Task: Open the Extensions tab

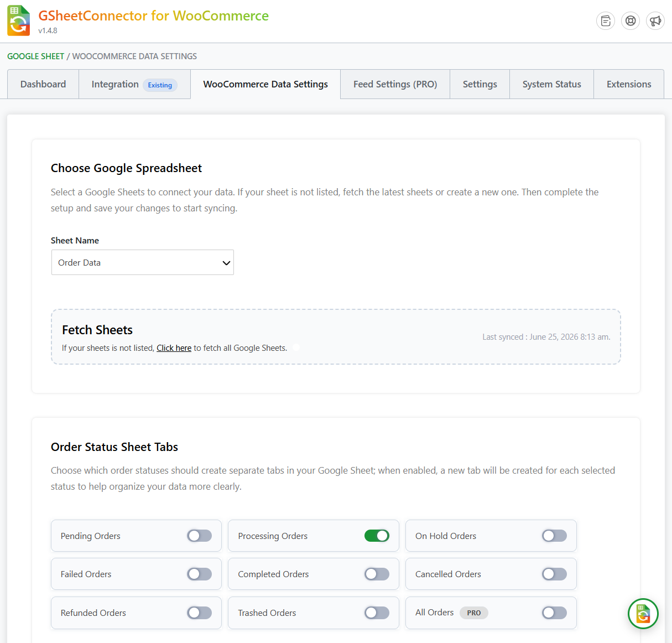Action: click(629, 84)
